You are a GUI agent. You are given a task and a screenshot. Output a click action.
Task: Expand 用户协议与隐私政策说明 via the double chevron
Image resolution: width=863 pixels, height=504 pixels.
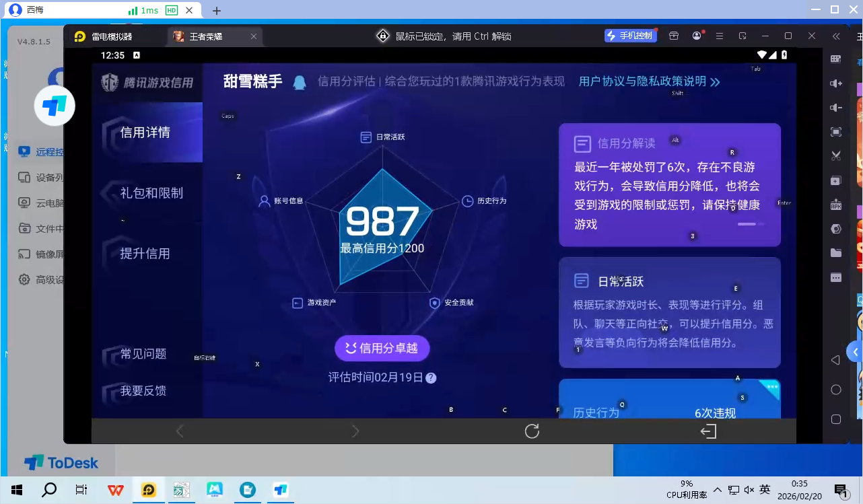pos(715,81)
